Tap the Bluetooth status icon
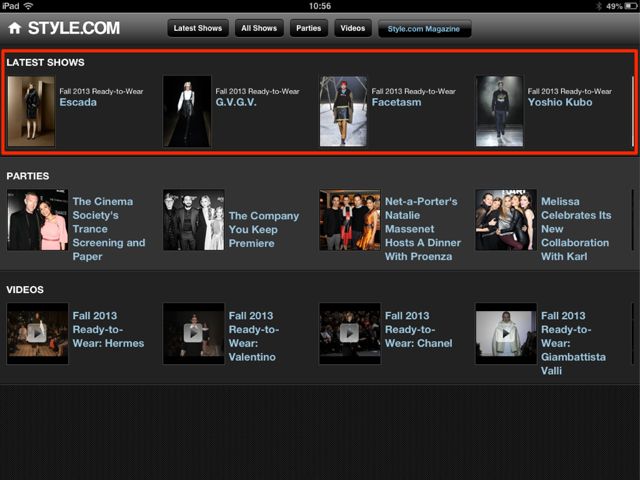Screen dimensions: 640x480 click(x=598, y=6)
